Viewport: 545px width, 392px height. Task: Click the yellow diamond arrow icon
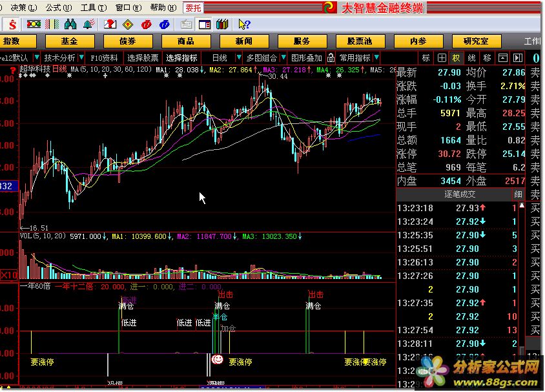pos(128,25)
